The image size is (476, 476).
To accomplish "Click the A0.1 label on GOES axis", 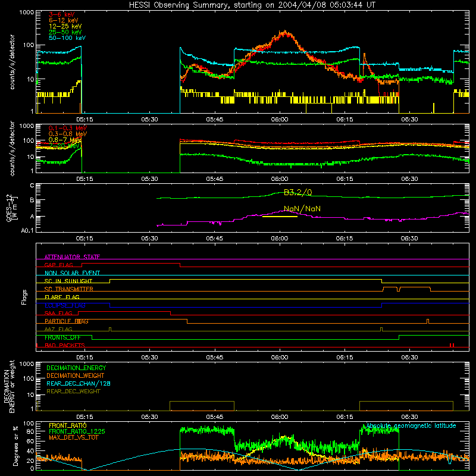I will pyautogui.click(x=27, y=230).
